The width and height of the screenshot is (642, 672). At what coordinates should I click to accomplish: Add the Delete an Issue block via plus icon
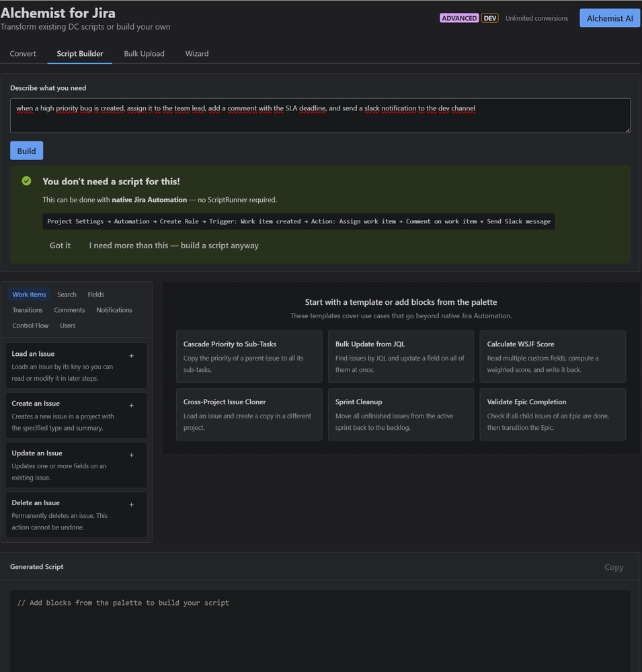coord(131,505)
